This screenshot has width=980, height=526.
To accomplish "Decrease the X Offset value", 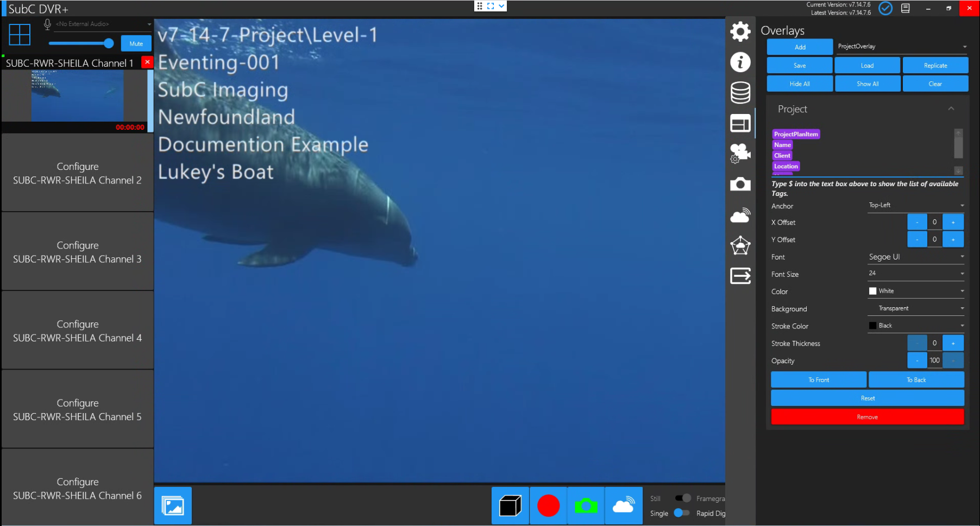I will click(x=918, y=222).
